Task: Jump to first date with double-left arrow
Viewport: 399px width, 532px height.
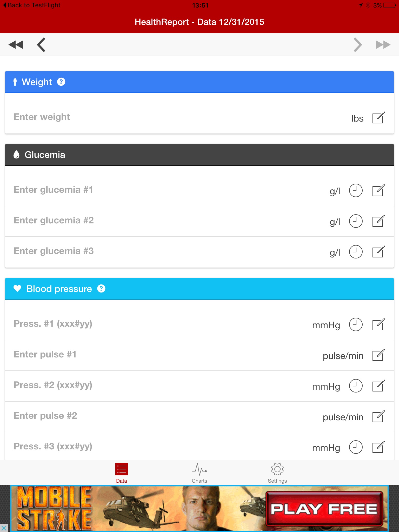Action: point(16,45)
